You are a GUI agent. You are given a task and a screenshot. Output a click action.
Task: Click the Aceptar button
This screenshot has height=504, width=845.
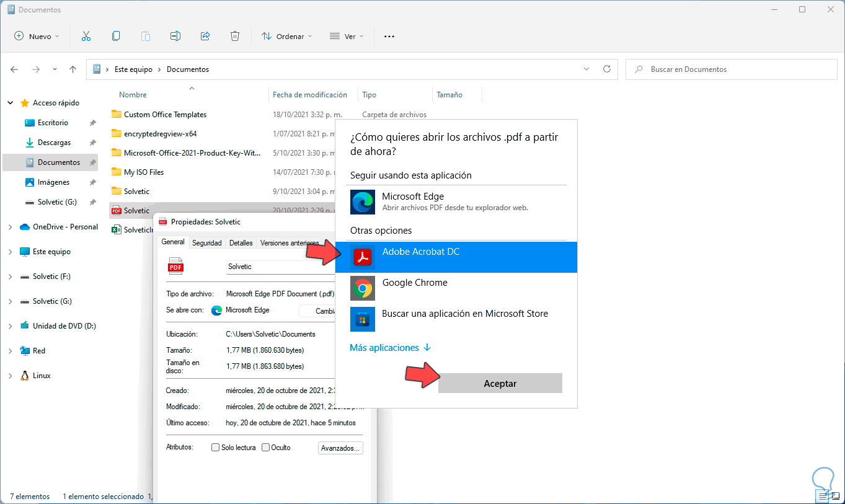pyautogui.click(x=500, y=383)
